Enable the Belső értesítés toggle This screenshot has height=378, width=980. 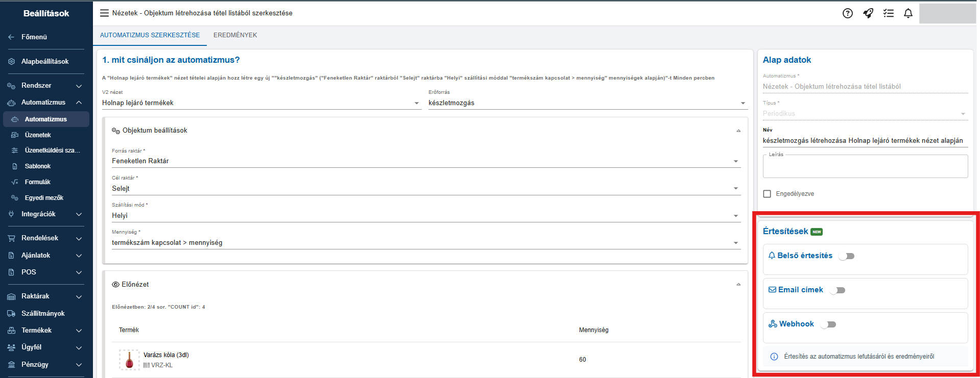pyautogui.click(x=847, y=256)
